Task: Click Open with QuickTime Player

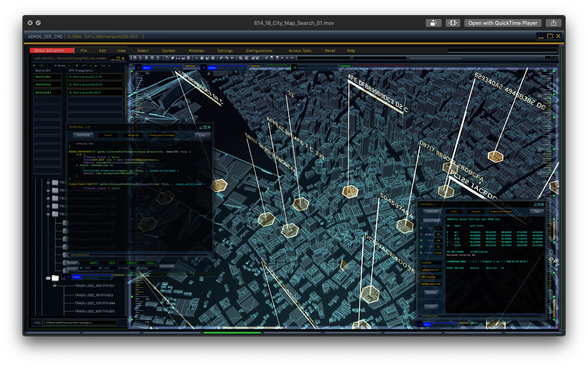Action: pyautogui.click(x=503, y=23)
